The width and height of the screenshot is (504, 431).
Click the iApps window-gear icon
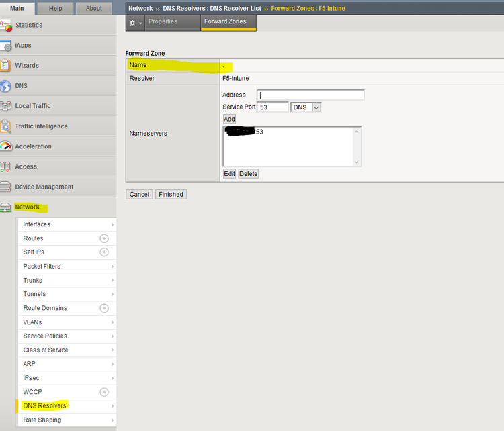pyautogui.click(x=6, y=46)
